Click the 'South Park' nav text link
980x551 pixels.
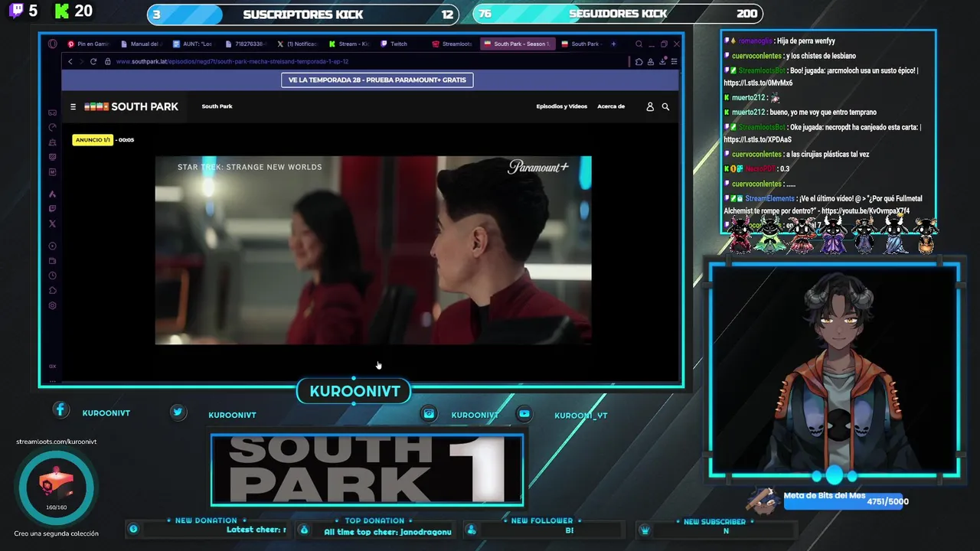click(x=217, y=106)
